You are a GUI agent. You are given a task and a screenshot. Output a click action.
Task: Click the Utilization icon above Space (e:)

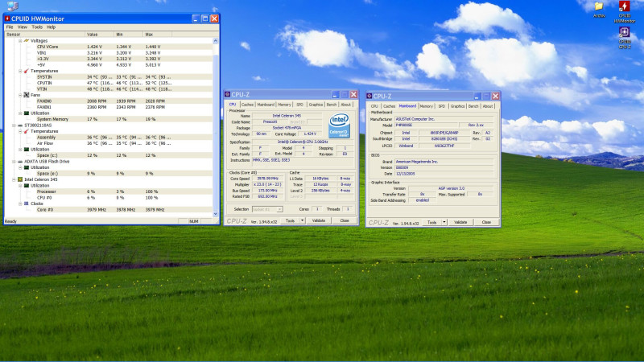point(27,167)
